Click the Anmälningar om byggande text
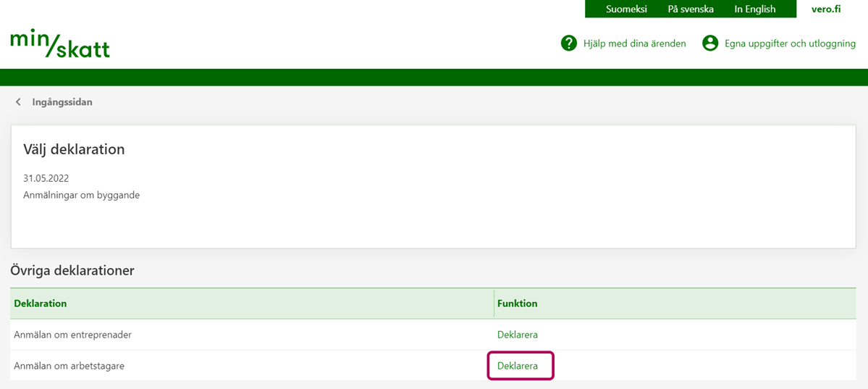Image resolution: width=868 pixels, height=389 pixels. 81,195
